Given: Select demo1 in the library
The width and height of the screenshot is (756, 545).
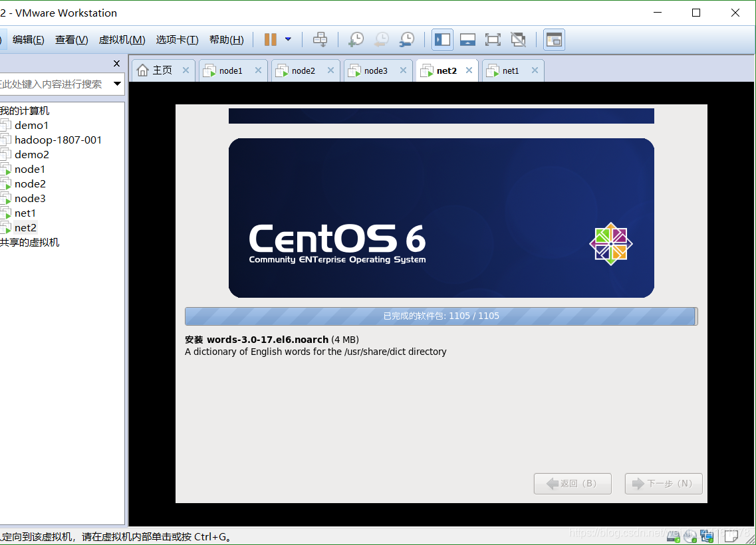Looking at the screenshot, I should coord(31,126).
